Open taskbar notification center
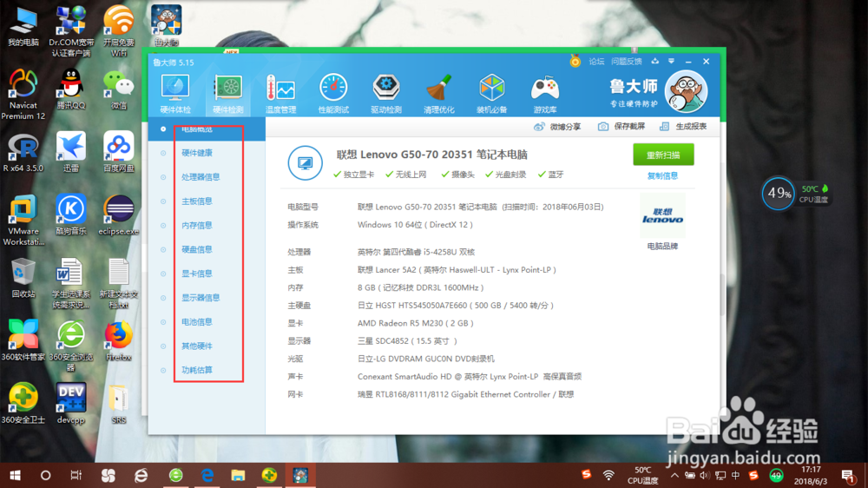The image size is (868, 488). (847, 475)
